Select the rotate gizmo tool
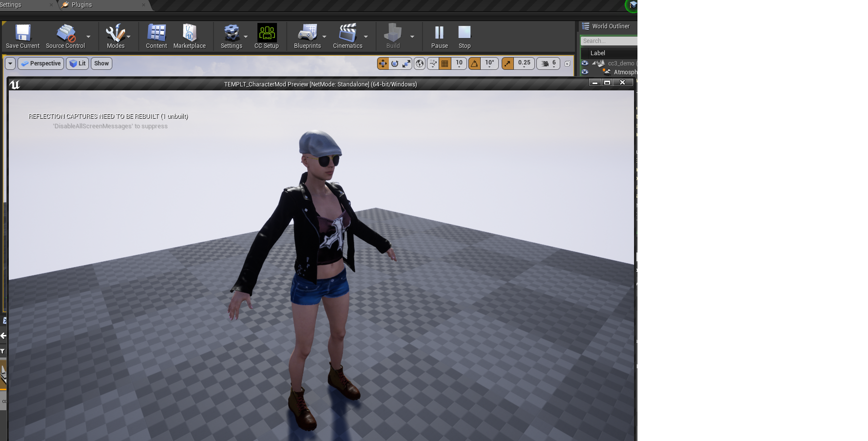This screenshot has width=868, height=441. (395, 63)
